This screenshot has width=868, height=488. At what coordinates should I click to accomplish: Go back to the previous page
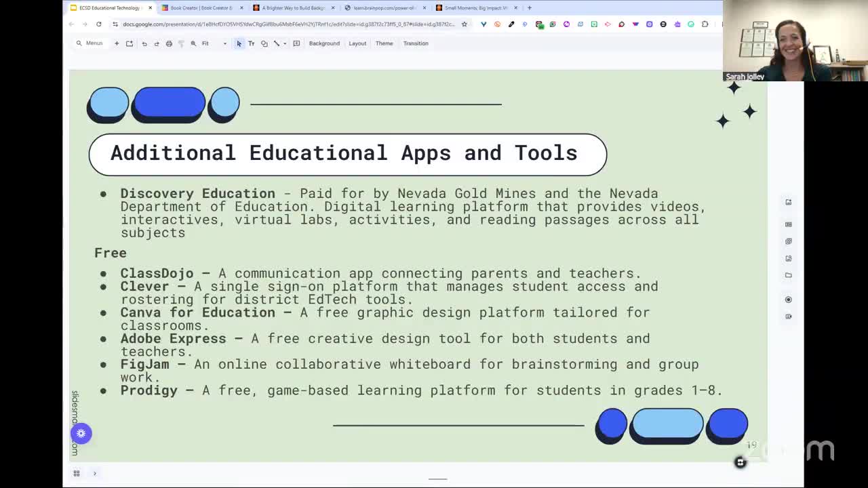[71, 24]
